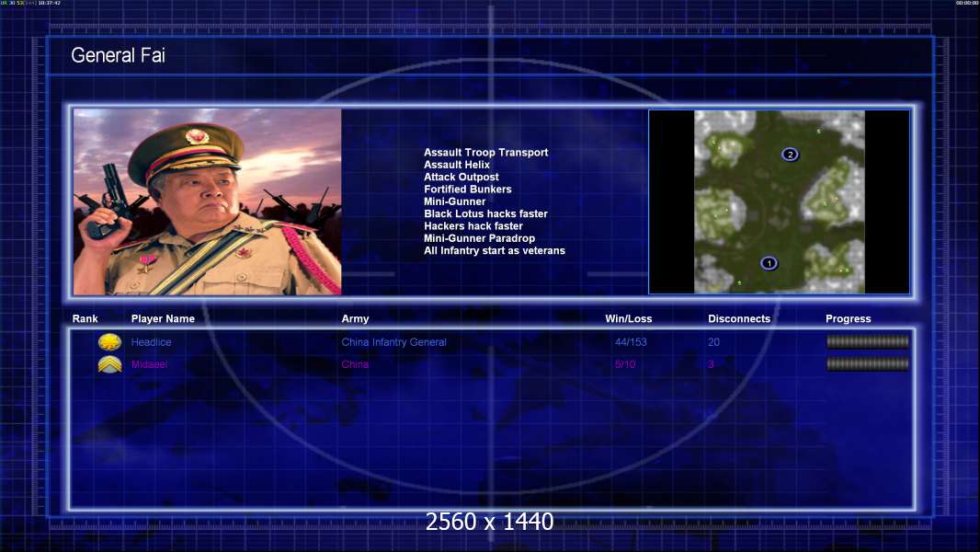Click Midaeel's chevron rank icon
Screen dimensions: 980x552
tap(110, 364)
